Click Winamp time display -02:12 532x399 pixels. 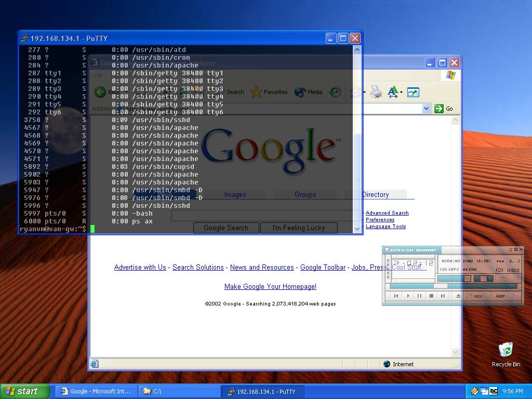pyautogui.click(x=418, y=263)
